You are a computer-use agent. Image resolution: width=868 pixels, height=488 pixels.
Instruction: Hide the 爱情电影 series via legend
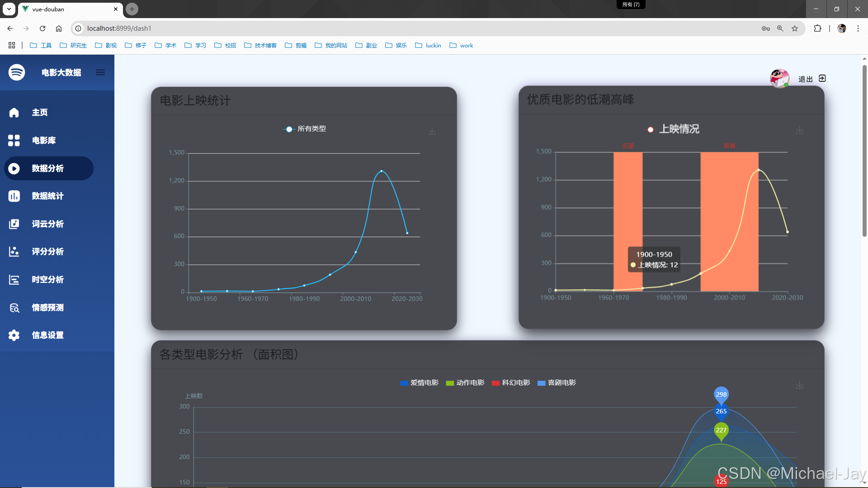419,383
